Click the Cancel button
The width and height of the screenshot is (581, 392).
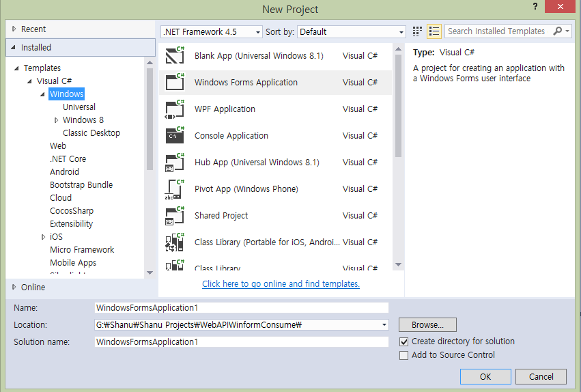pyautogui.click(x=541, y=377)
